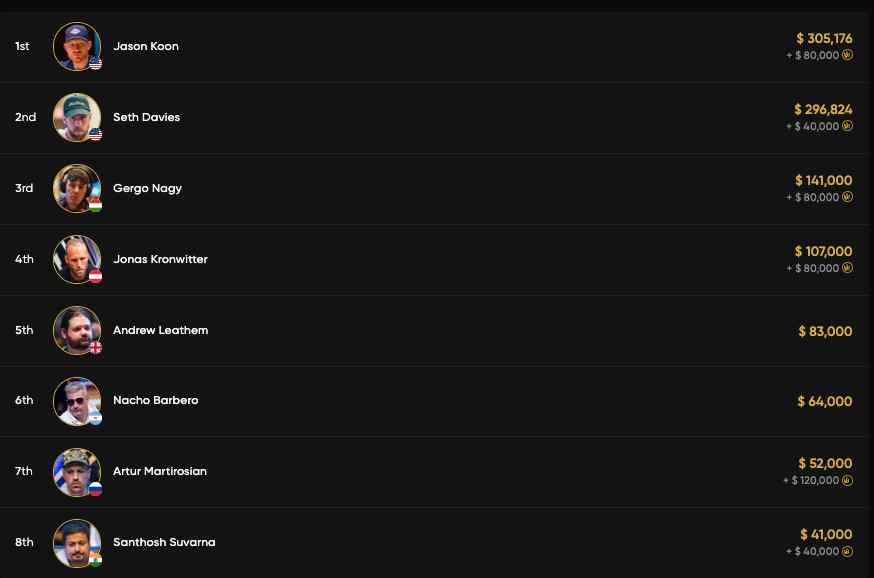Click Gergo Nagy's profile avatar

(x=77, y=188)
